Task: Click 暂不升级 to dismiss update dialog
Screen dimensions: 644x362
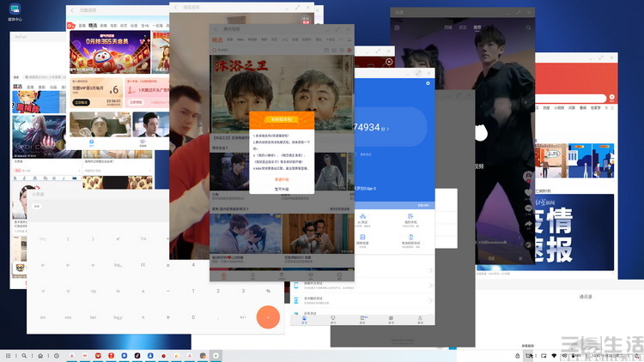Action: click(x=282, y=190)
